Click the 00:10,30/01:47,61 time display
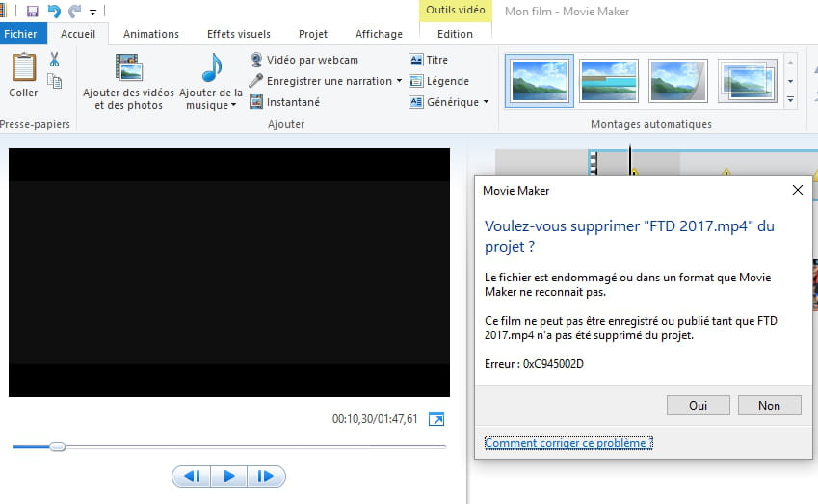818x504 pixels. 375,419
